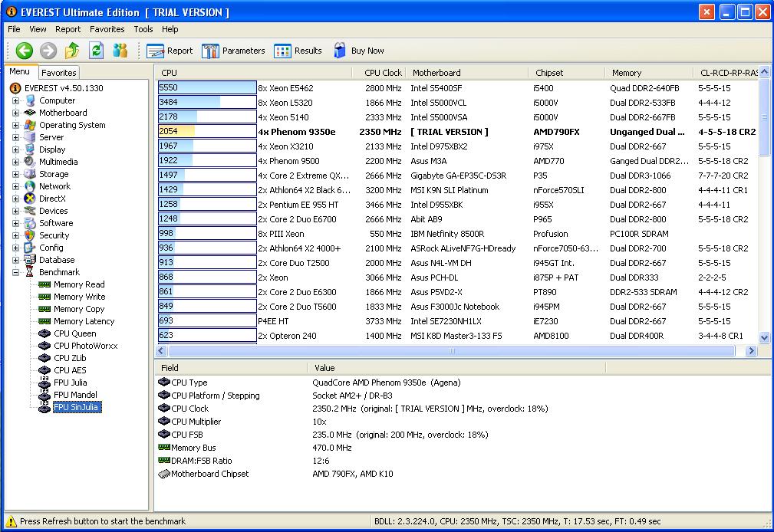
Task: Select the Security shield icon
Action: tap(30, 235)
